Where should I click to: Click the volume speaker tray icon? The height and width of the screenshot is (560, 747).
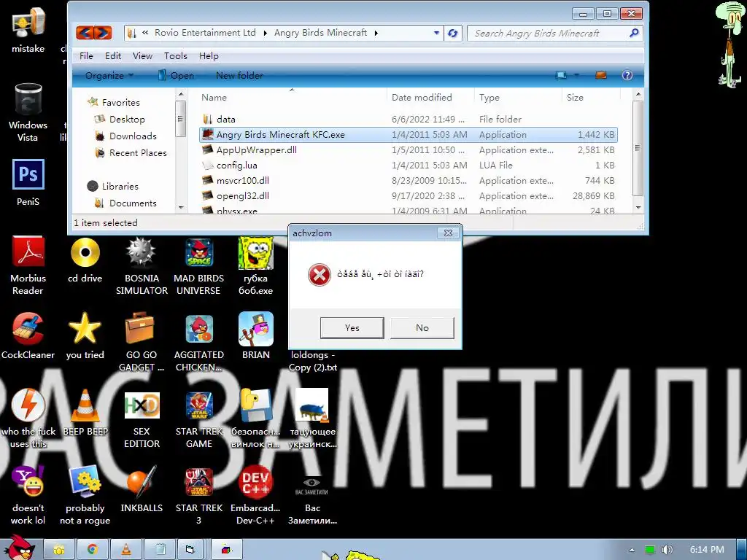click(667, 550)
